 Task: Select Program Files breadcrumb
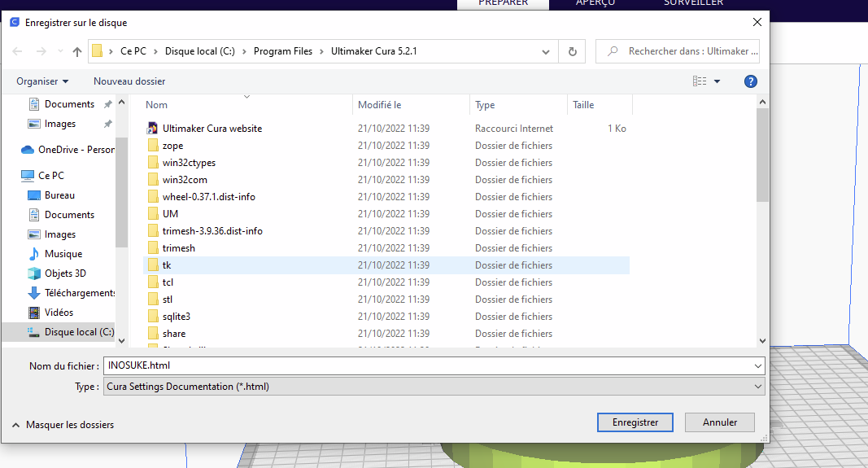pos(283,51)
